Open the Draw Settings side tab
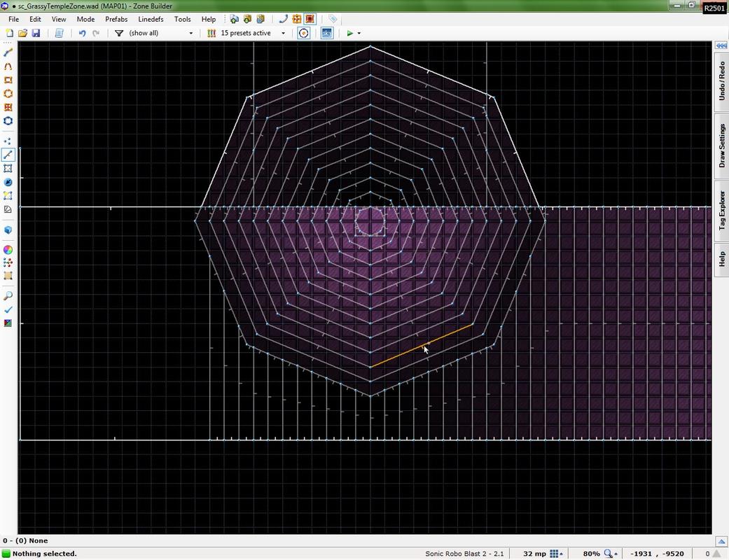Image resolution: width=729 pixels, height=560 pixels. (721, 146)
